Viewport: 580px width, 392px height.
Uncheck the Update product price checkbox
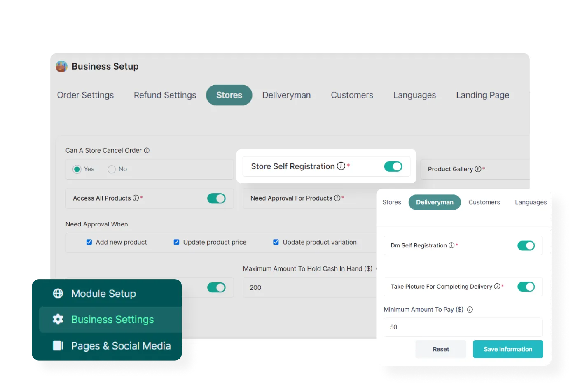[176, 242]
